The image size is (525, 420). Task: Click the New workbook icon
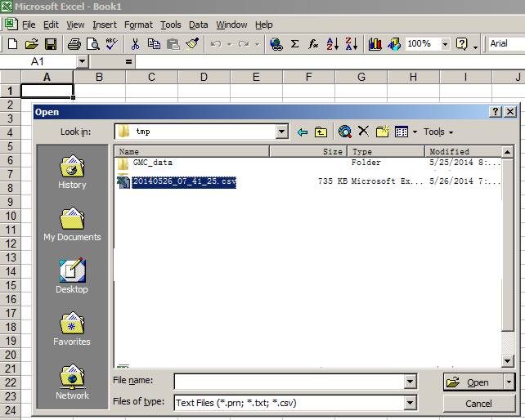(13, 44)
